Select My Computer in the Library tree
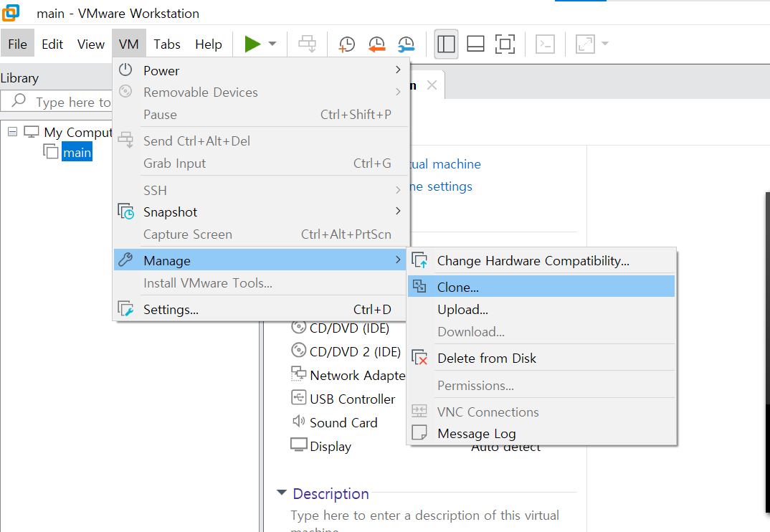 pyautogui.click(x=77, y=132)
